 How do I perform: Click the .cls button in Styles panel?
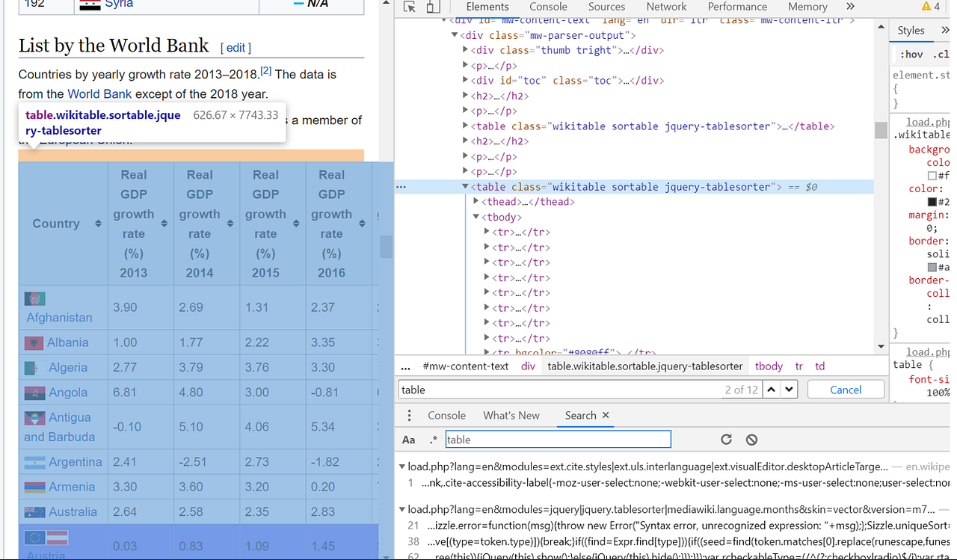point(941,53)
